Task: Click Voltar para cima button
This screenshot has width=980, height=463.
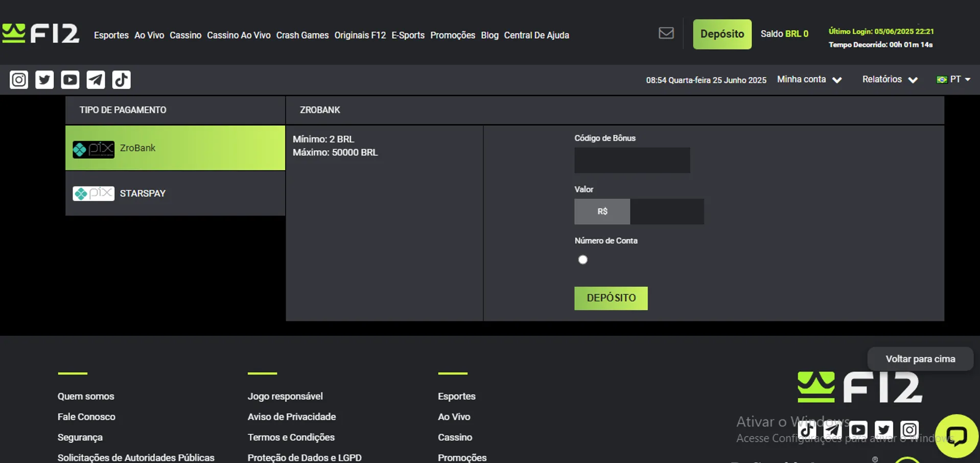Action: point(920,359)
